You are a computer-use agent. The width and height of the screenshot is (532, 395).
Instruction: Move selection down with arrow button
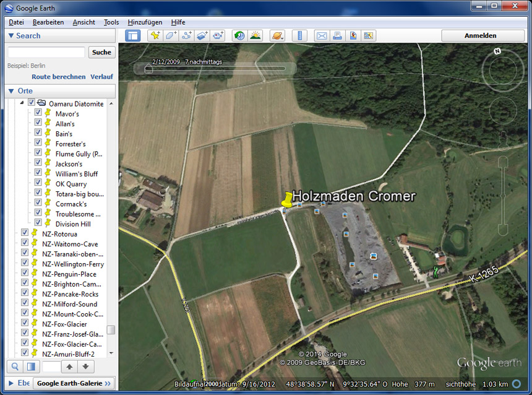(x=86, y=367)
